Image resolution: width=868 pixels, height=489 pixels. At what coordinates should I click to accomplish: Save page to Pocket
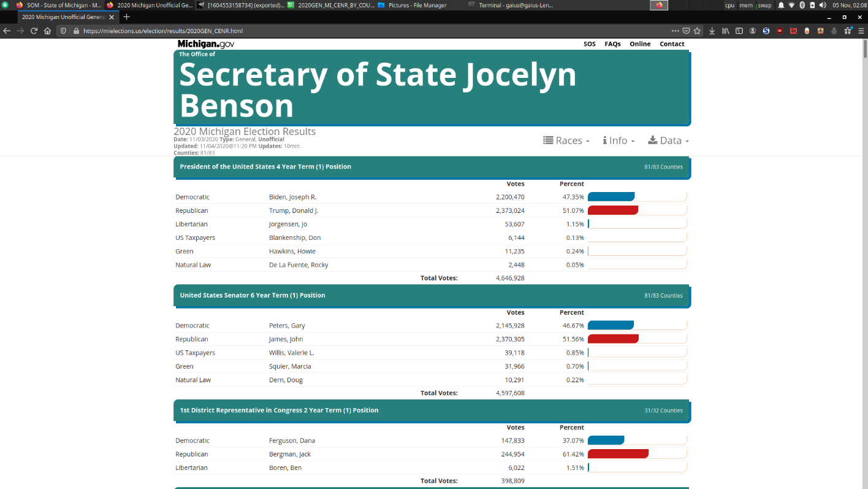pos(686,31)
